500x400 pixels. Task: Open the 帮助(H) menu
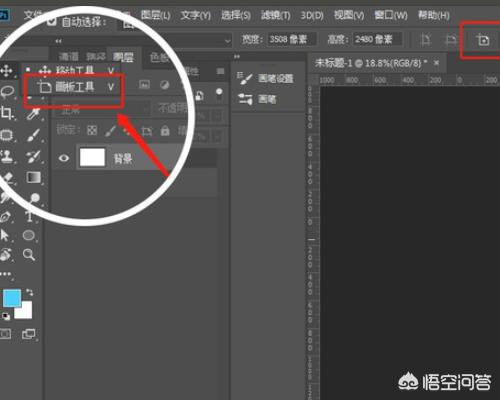coord(434,15)
